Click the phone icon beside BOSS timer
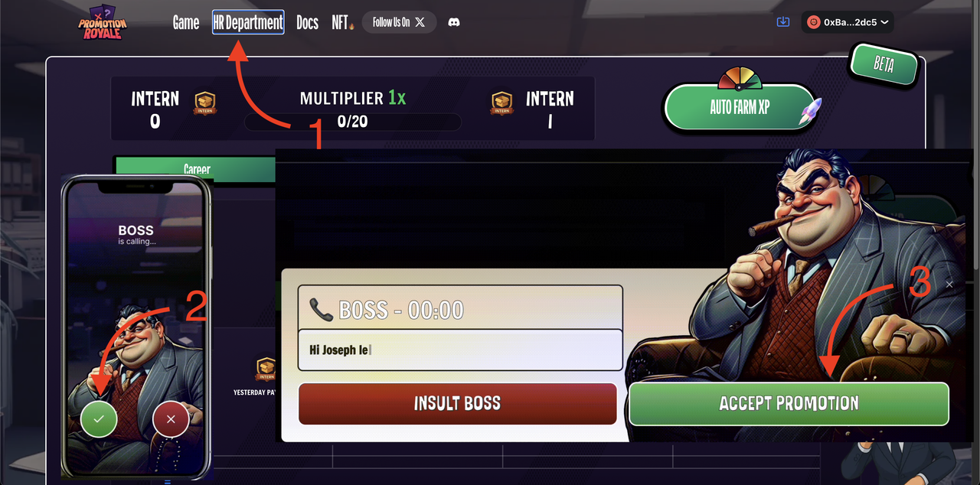980x485 pixels. pos(321,310)
